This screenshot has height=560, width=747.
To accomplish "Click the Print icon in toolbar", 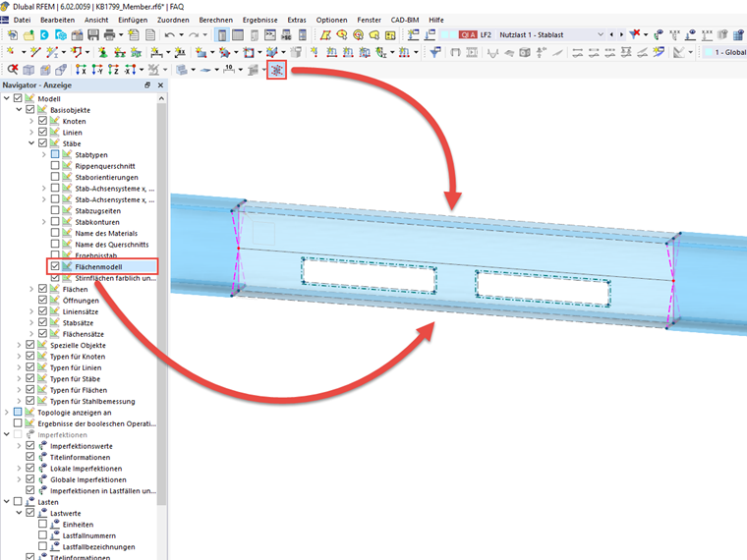I will (x=109, y=34).
